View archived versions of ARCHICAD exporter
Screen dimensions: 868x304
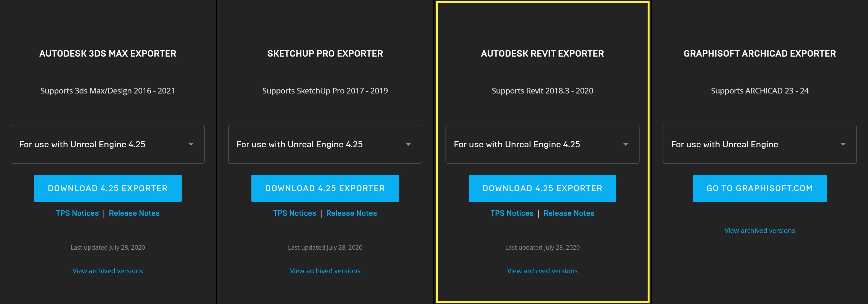coord(759,231)
